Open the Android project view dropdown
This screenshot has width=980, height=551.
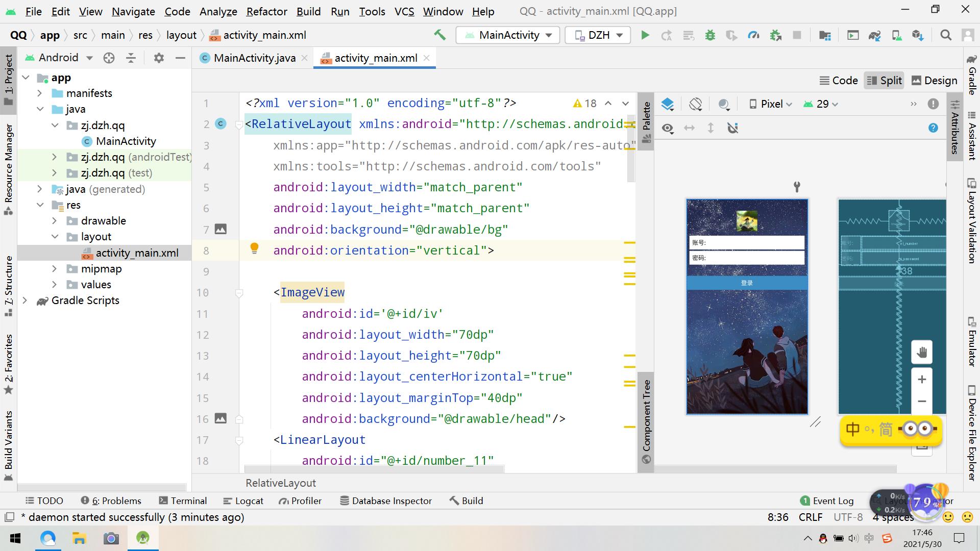point(59,58)
